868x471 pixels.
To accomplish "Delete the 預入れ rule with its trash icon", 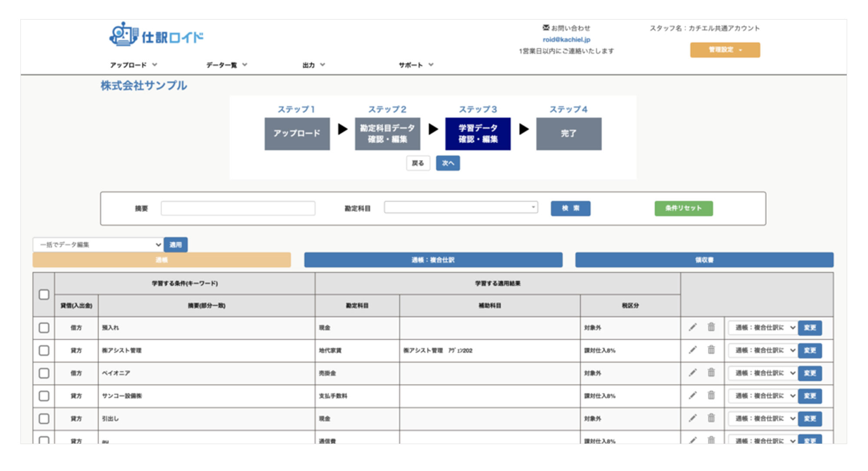I will [711, 328].
